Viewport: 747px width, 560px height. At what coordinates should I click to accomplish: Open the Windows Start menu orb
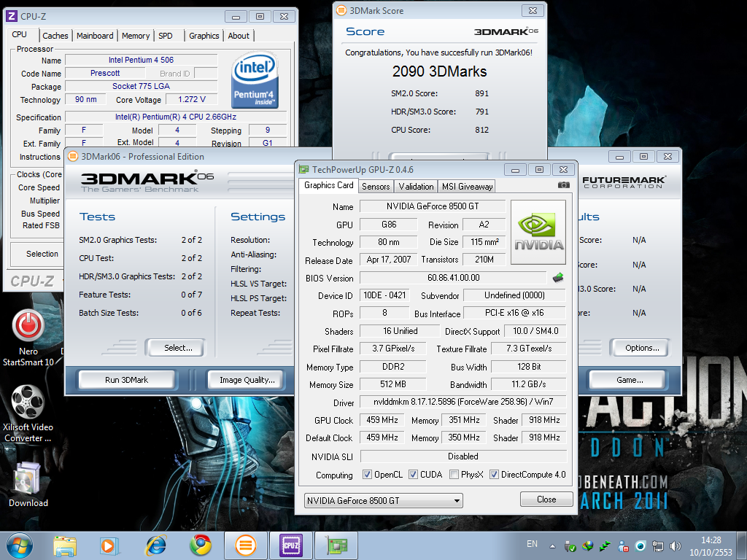pos(20,545)
